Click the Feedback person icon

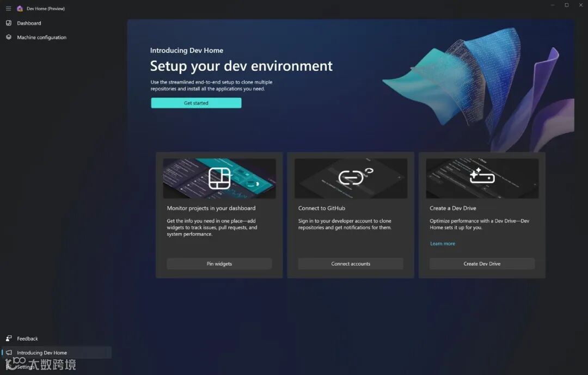9,338
